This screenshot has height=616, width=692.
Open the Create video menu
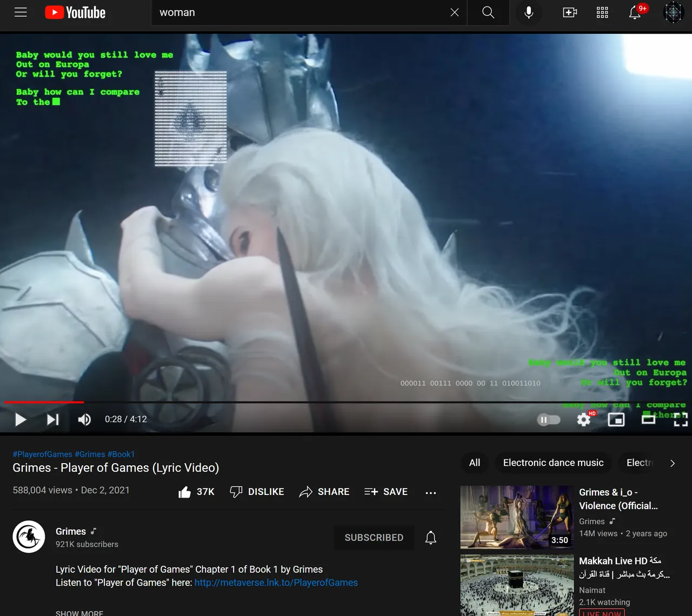point(570,12)
